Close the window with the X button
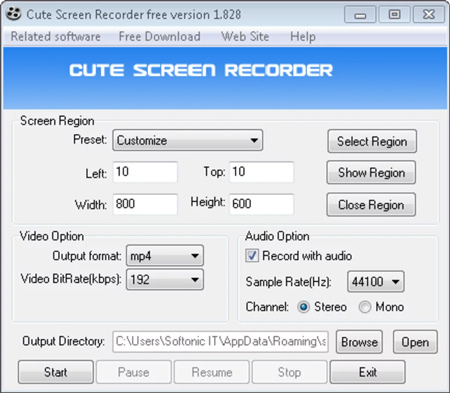The image size is (450, 393). (429, 15)
